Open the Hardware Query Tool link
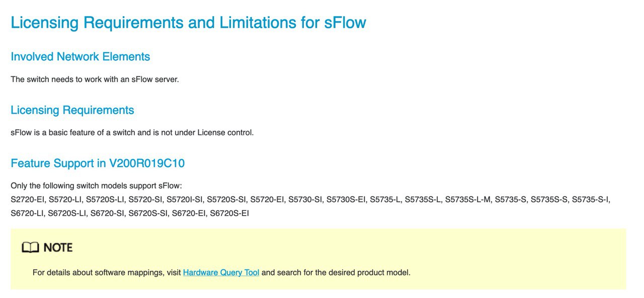Viewport: 644px width, 298px height. [x=221, y=273]
